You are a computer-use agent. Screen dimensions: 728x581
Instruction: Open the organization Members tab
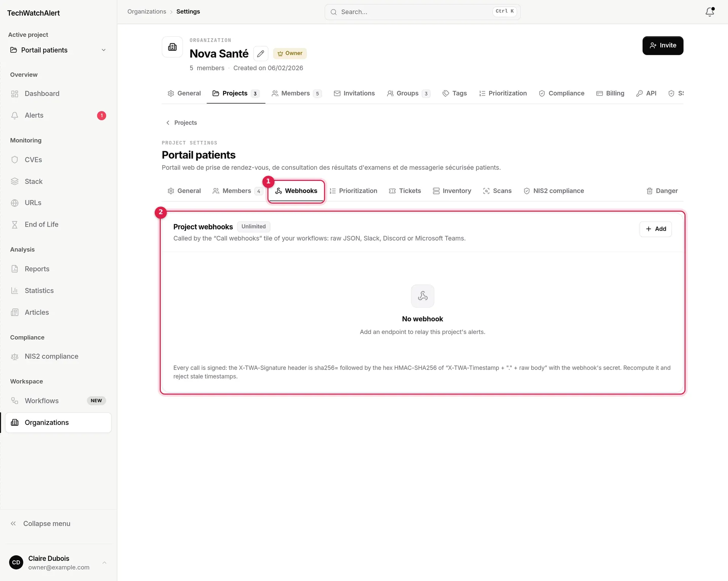pyautogui.click(x=297, y=93)
